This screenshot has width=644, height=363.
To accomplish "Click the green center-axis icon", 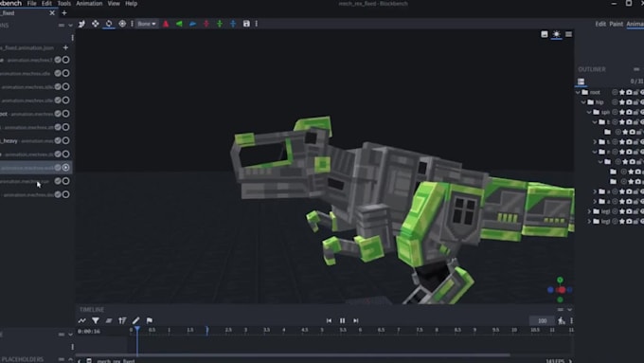I will click(x=220, y=24).
